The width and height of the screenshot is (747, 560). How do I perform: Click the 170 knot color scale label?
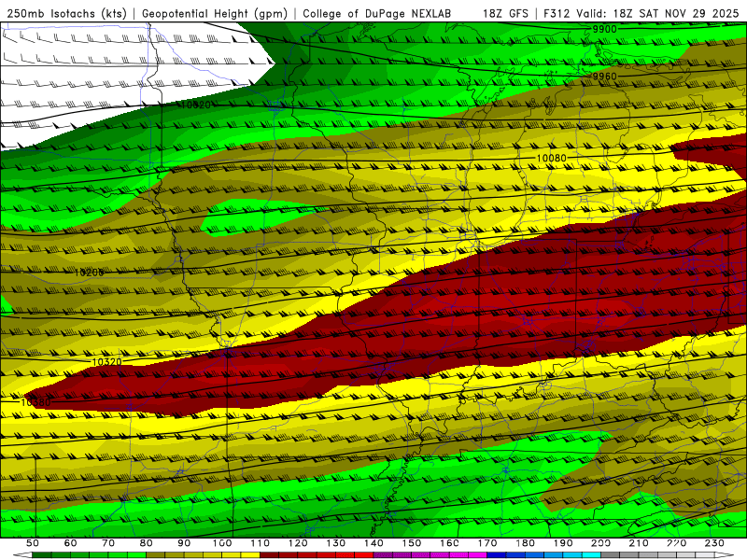point(487,543)
